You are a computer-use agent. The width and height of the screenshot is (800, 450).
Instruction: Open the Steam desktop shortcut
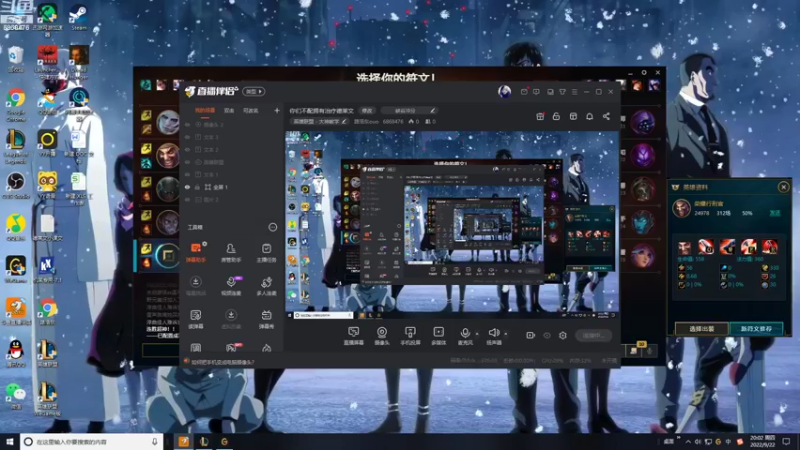[x=79, y=17]
